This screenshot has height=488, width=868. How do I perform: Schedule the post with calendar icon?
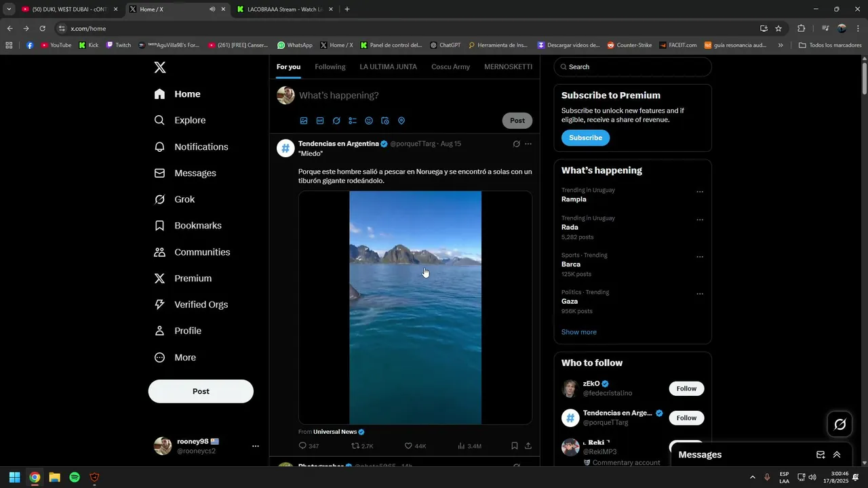coord(385,121)
